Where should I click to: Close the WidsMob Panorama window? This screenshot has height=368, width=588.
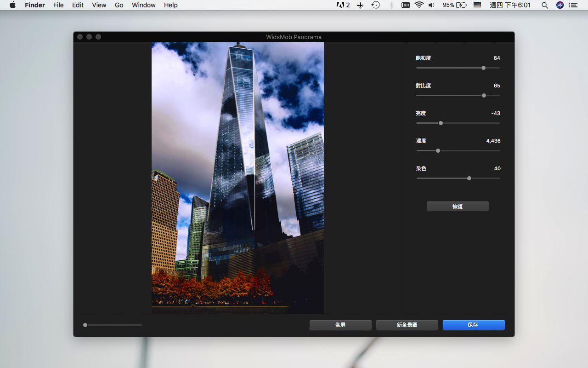[x=80, y=37]
